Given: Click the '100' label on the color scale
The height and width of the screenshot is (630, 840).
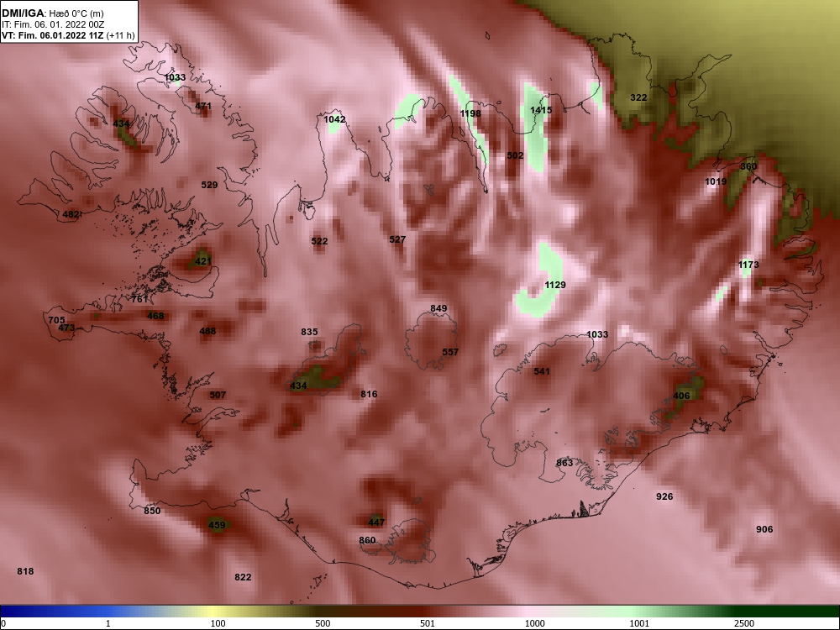Looking at the screenshot, I should pyautogui.click(x=218, y=623).
